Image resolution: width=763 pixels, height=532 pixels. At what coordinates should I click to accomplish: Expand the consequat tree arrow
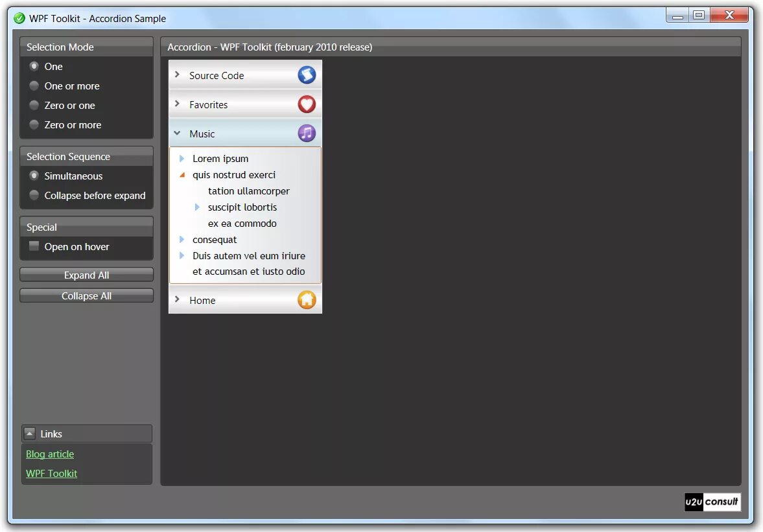pyautogui.click(x=182, y=239)
